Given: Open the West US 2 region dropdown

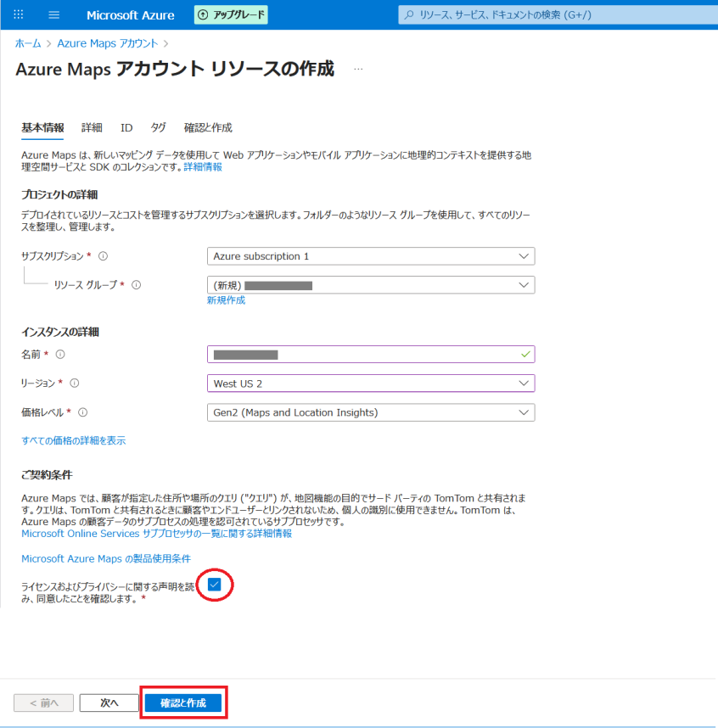Looking at the screenshot, I should 371,384.
